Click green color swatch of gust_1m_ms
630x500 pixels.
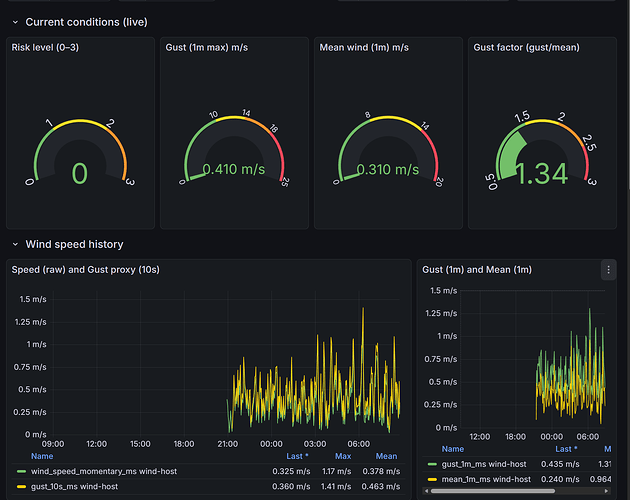[432, 464]
